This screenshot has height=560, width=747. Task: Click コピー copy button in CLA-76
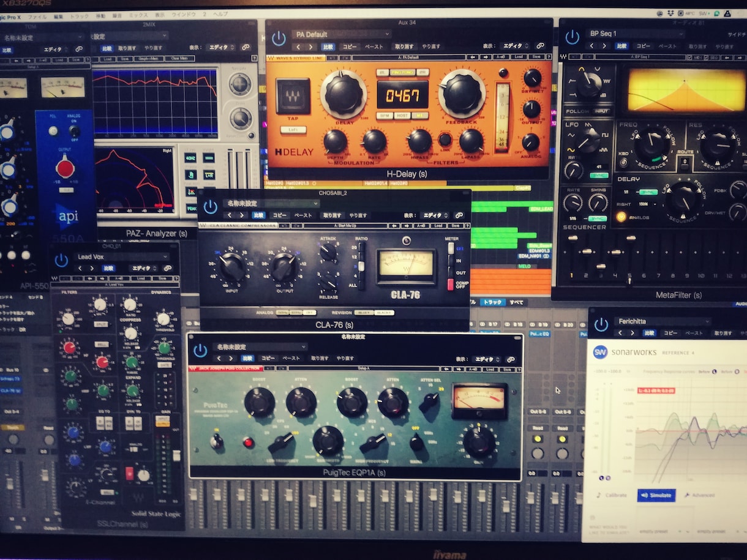[279, 215]
